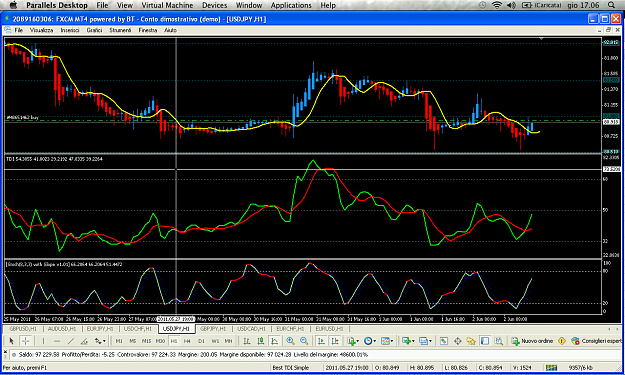The width and height of the screenshot is (625, 375).
Task: Click the volume icon in menu bar
Action: pos(511,5)
